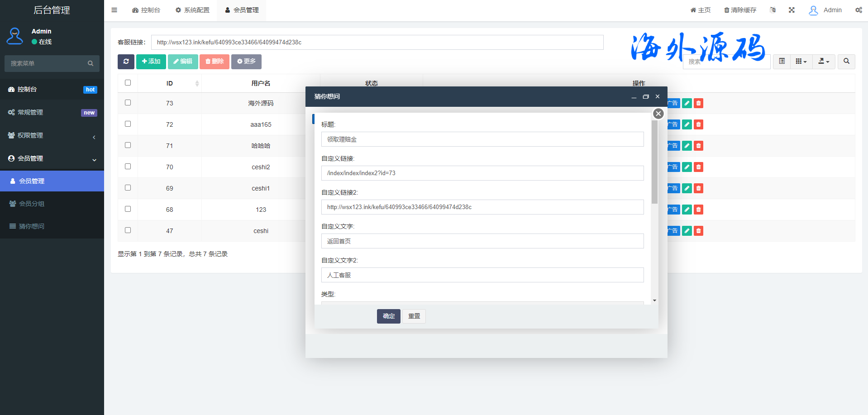Click the green edit icon for user 73

click(x=687, y=103)
